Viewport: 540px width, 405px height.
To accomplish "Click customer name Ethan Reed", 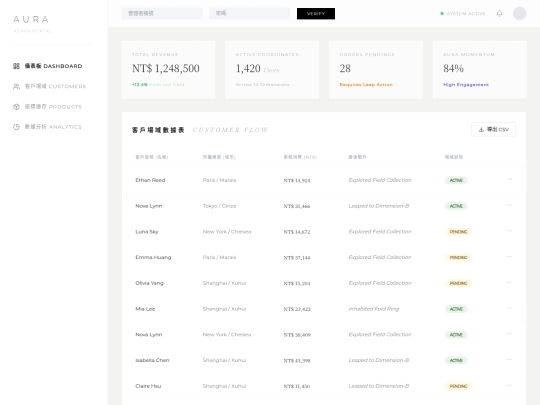I will pyautogui.click(x=150, y=180).
